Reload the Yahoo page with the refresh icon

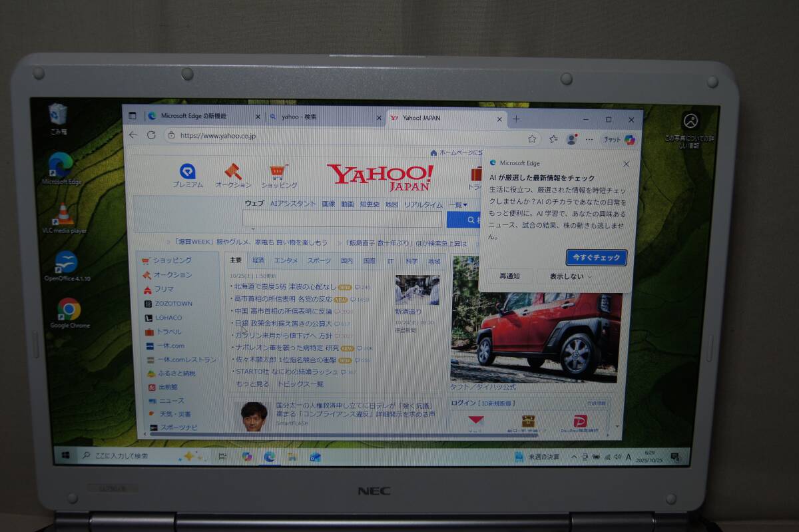pyautogui.click(x=151, y=135)
